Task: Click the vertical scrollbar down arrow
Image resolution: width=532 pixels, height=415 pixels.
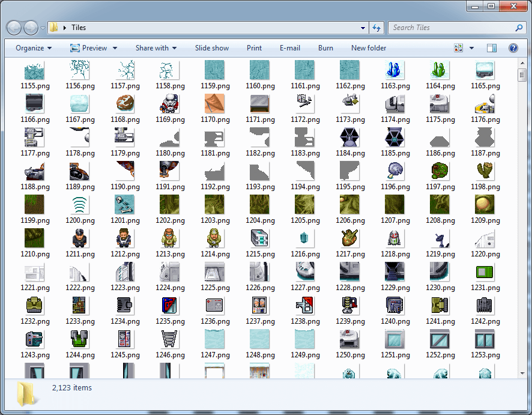Action: [x=522, y=373]
